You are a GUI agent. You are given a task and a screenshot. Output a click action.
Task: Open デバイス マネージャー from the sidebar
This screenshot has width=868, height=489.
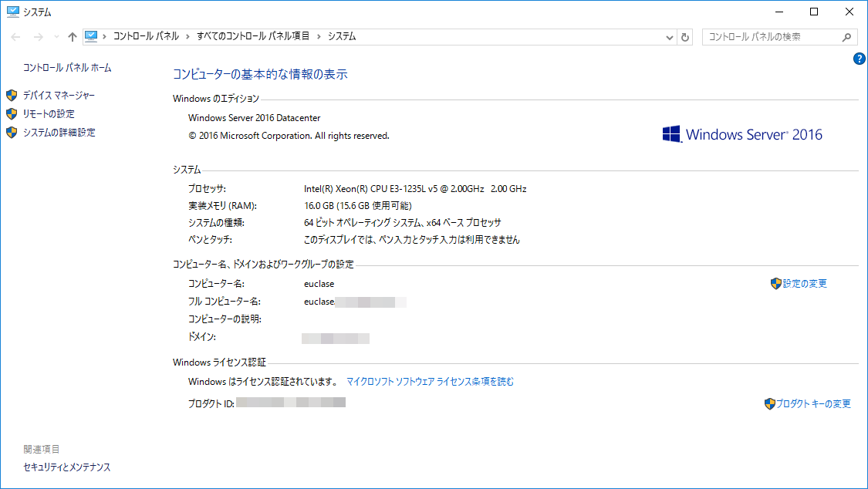point(59,96)
